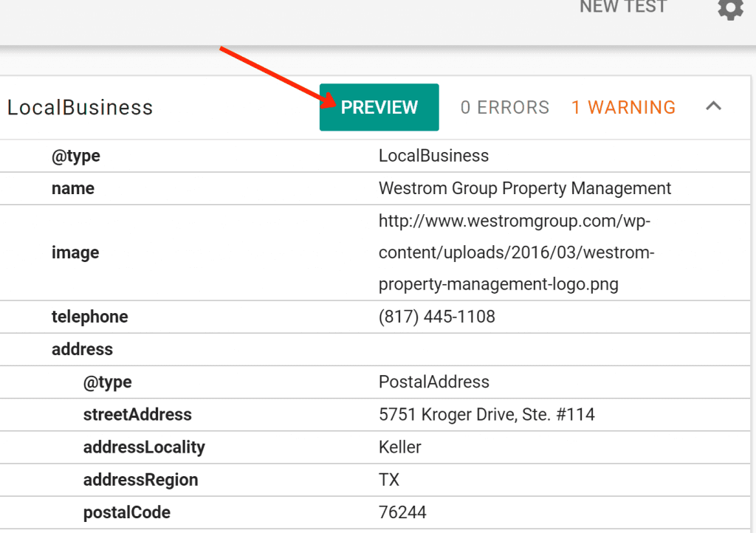Click the name property row label
Image resolution: width=756 pixels, height=533 pixels.
[73, 188]
